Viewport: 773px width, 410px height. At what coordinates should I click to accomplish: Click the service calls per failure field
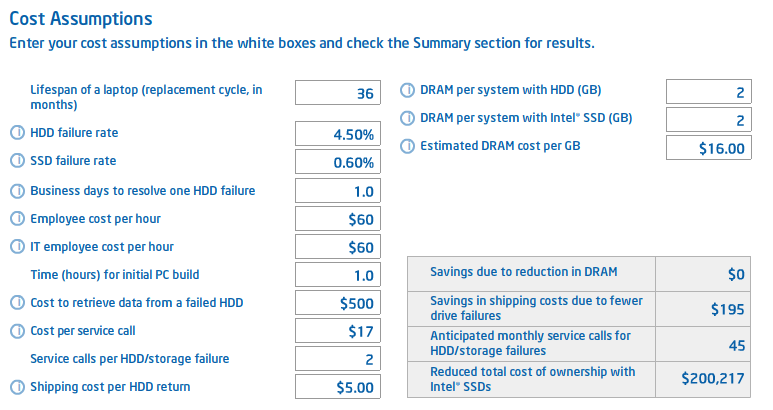338,359
